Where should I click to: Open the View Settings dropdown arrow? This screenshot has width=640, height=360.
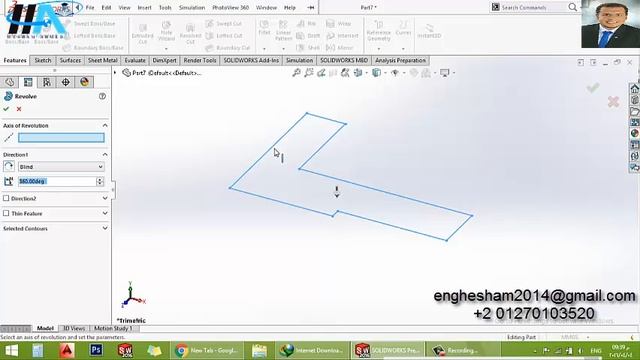click(454, 73)
